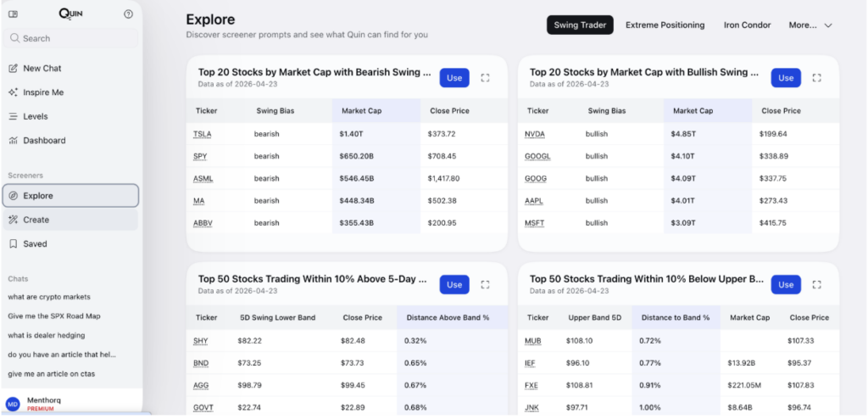The height and width of the screenshot is (419, 868).
Task: Select Explore under Screeners
Action: [70, 196]
